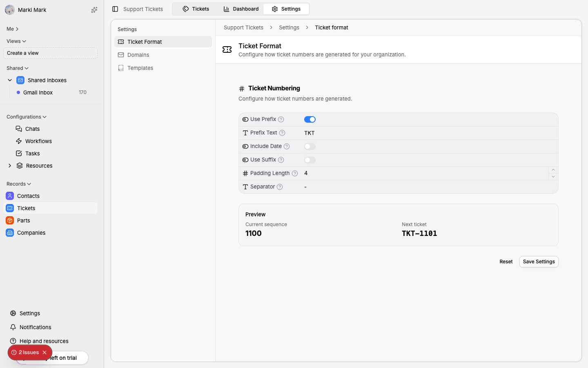
Task: Switch to the Dashboard tab
Action: tap(241, 9)
